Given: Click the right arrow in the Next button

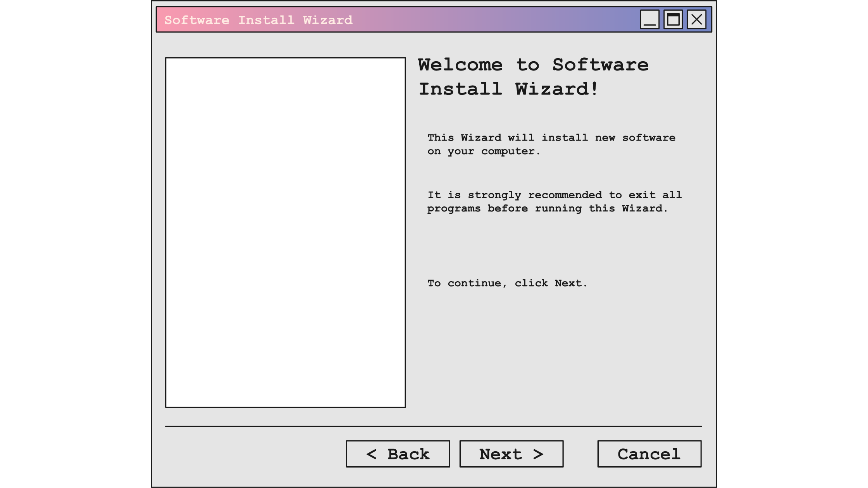Looking at the screenshot, I should (539, 454).
